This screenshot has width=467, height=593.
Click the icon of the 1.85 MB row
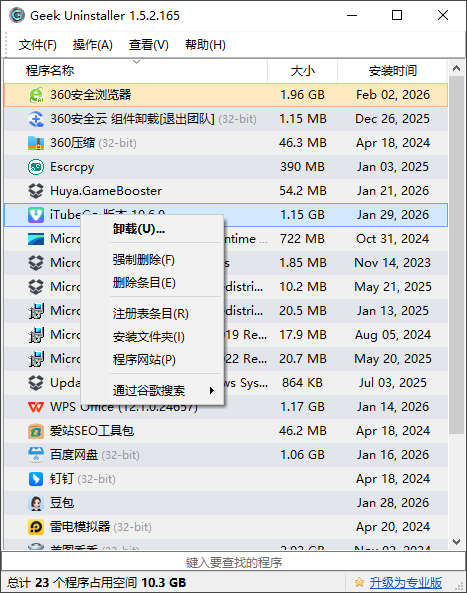[x=36, y=263]
